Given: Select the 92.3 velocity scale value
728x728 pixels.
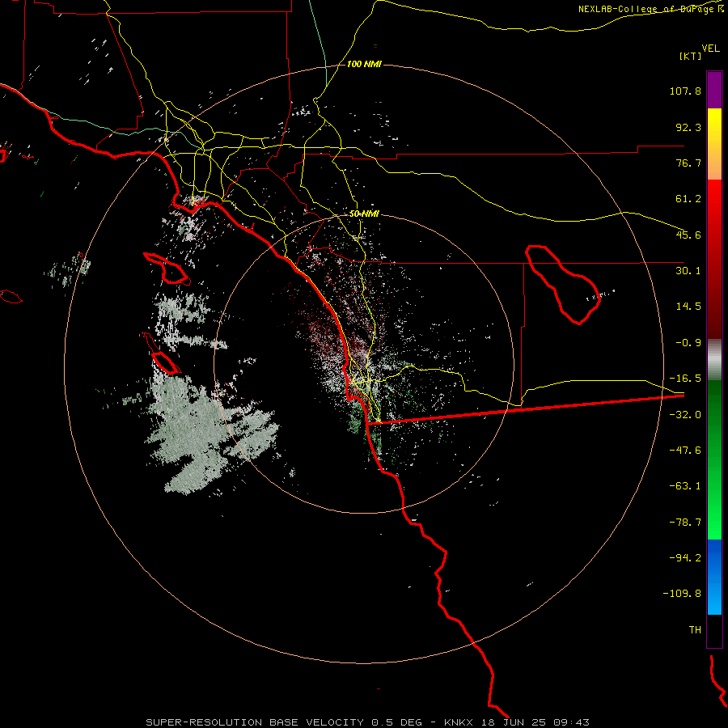Looking at the screenshot, I should point(688,127).
